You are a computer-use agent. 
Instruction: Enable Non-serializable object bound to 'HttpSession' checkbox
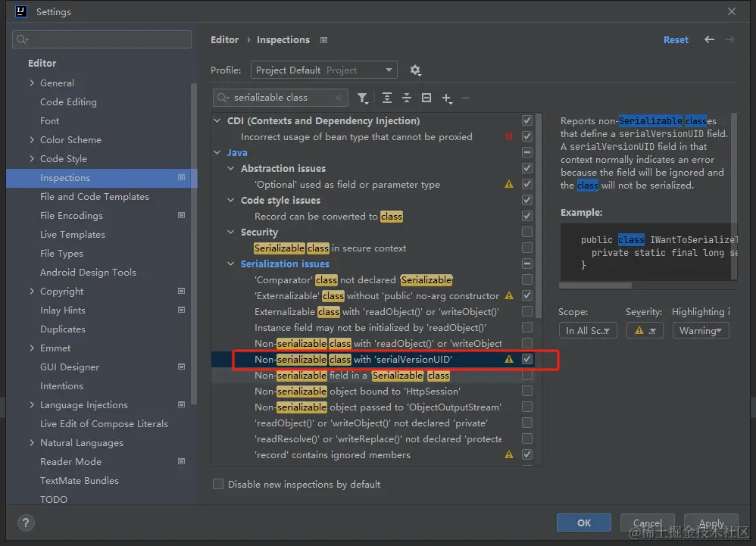click(x=527, y=391)
